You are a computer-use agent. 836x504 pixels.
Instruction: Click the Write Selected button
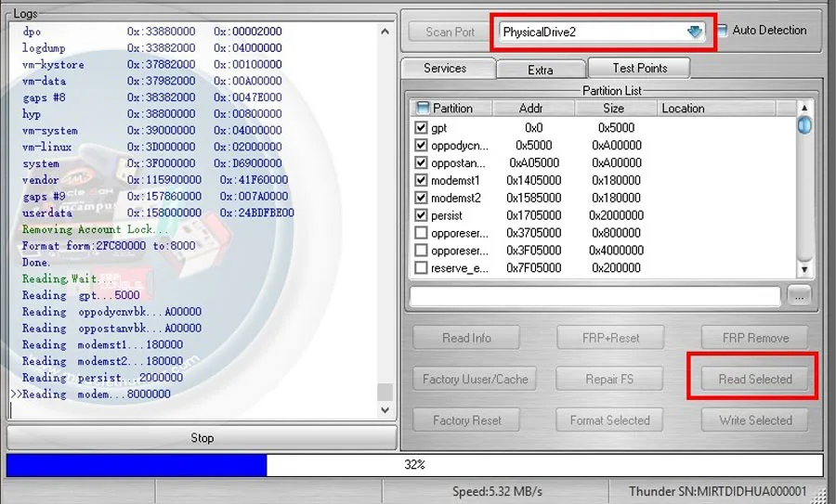755,420
